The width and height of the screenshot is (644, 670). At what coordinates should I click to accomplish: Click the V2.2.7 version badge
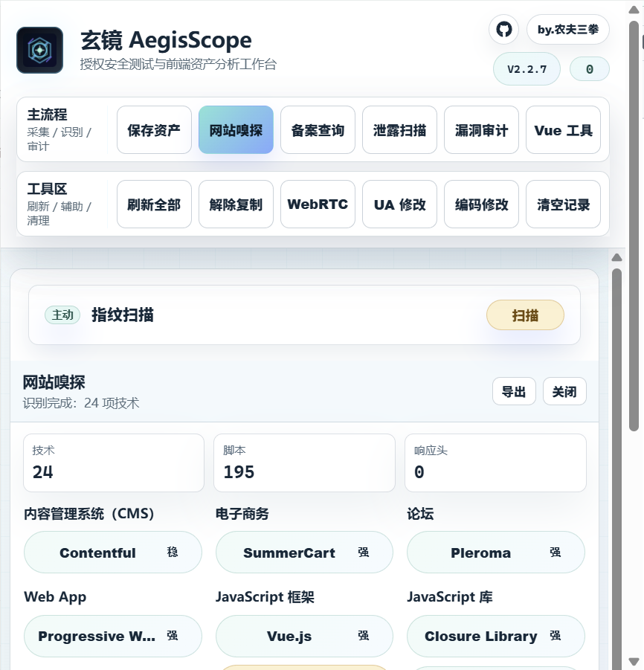pyautogui.click(x=527, y=69)
